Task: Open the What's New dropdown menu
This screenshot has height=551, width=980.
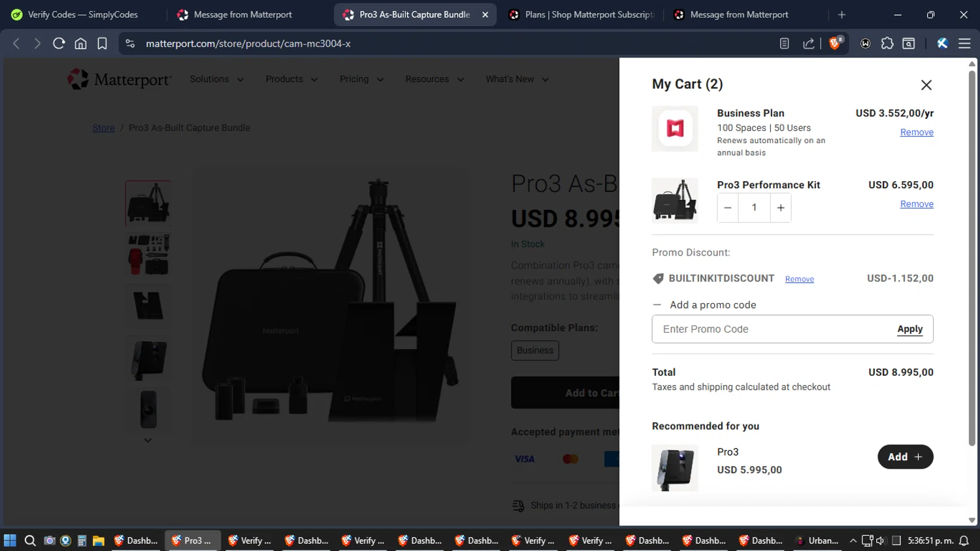Action: coord(517,79)
